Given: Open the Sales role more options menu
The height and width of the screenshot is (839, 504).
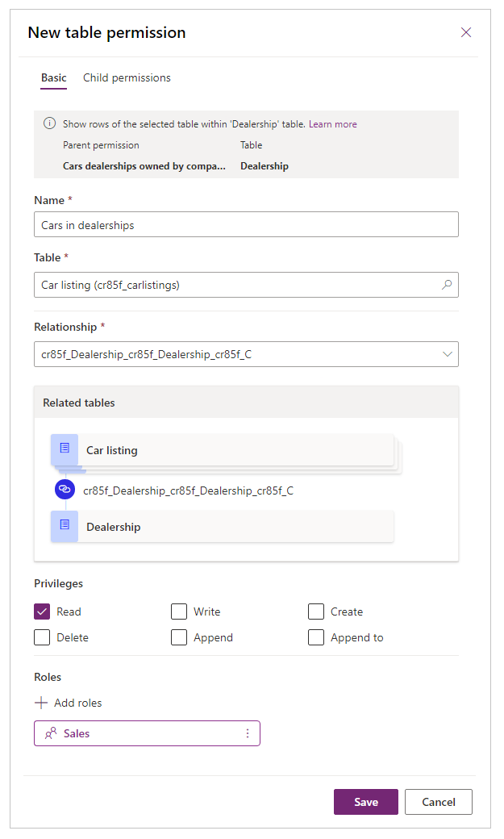Looking at the screenshot, I should (248, 733).
